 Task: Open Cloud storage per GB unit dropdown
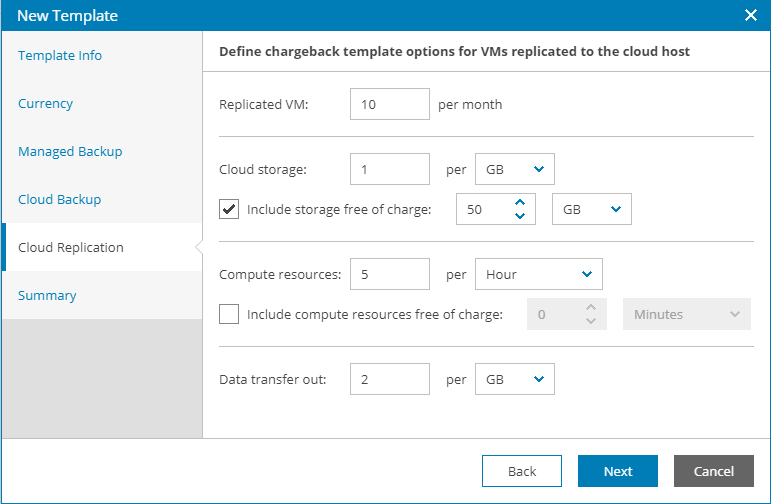tap(514, 170)
